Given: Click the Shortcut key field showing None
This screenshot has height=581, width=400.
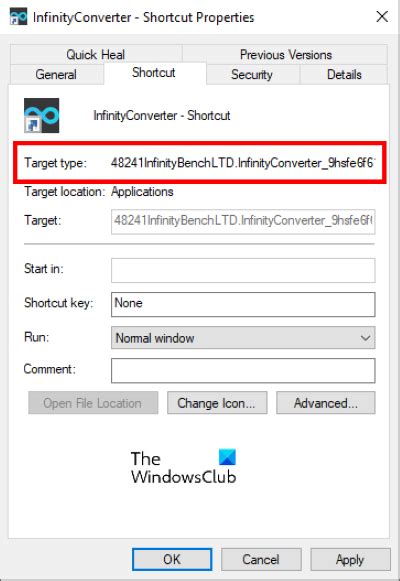Looking at the screenshot, I should (243, 304).
